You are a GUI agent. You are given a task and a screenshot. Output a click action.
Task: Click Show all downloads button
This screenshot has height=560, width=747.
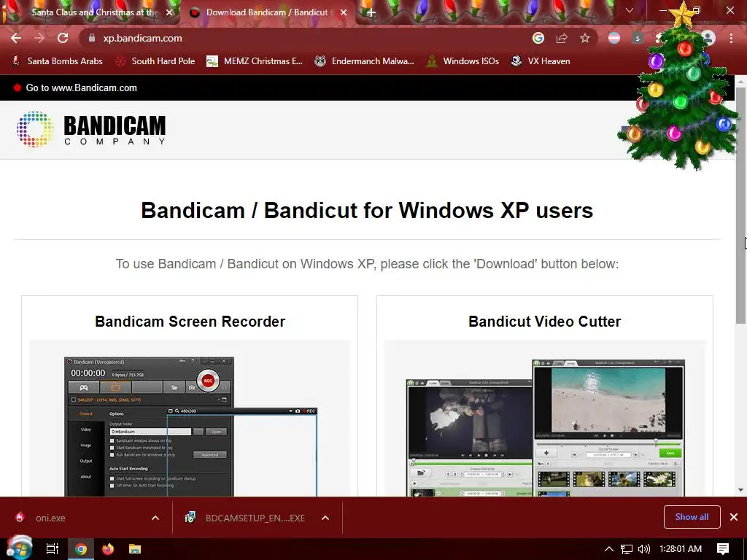[x=692, y=517]
